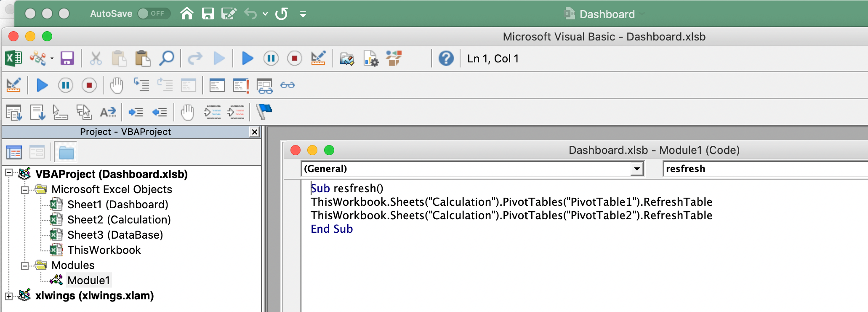This screenshot has width=868, height=312.
Task: Select Module1 in the Modules folder
Action: pyautogui.click(x=88, y=280)
